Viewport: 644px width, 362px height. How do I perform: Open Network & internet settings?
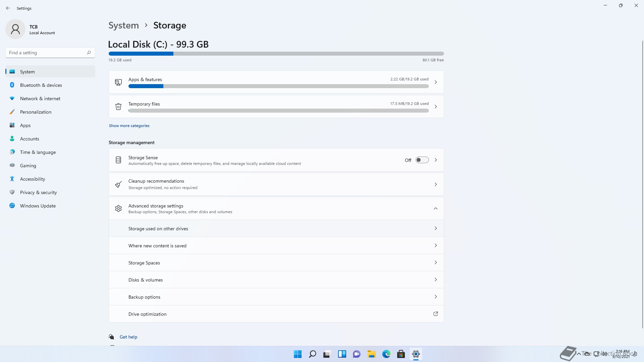tap(50, 99)
